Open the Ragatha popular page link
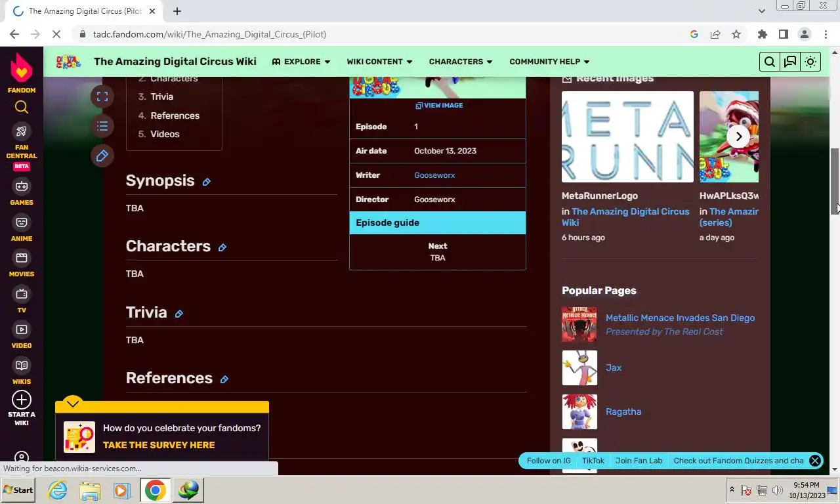Image resolution: width=840 pixels, height=504 pixels. (x=623, y=411)
